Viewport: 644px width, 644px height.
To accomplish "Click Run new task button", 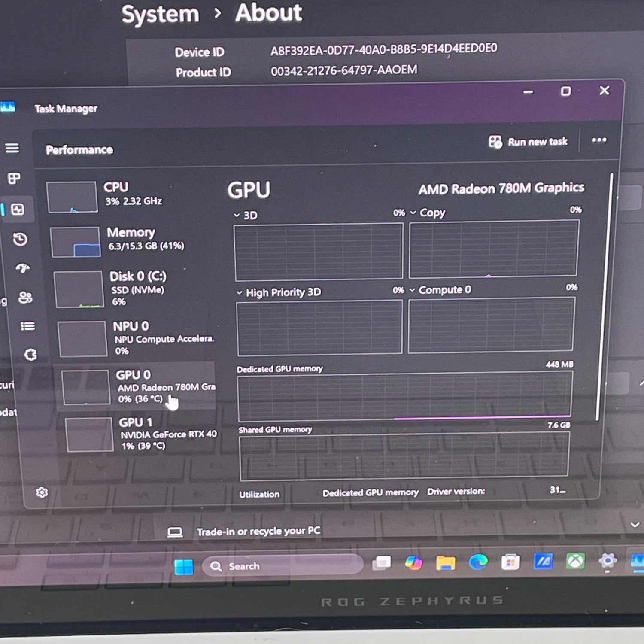I will click(528, 142).
